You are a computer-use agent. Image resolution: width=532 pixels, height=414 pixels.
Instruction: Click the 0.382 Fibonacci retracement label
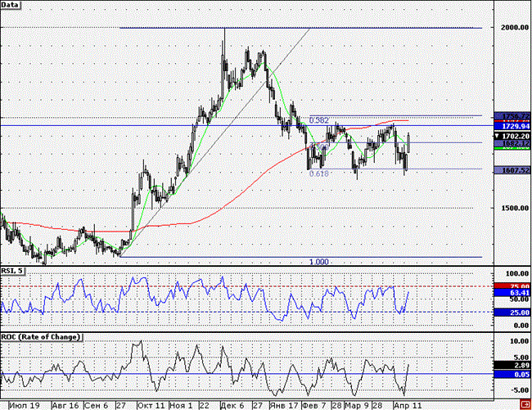pyautogui.click(x=319, y=120)
